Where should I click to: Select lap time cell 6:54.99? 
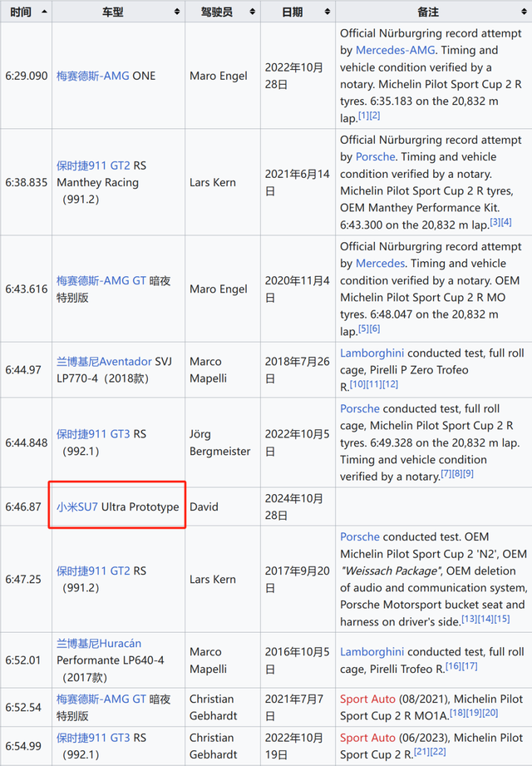pos(27,746)
